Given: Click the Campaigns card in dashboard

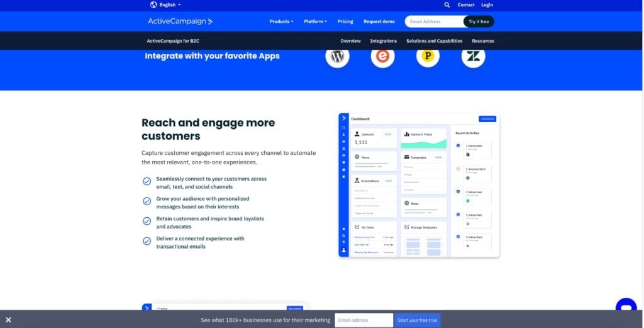Looking at the screenshot, I should click(x=423, y=174).
